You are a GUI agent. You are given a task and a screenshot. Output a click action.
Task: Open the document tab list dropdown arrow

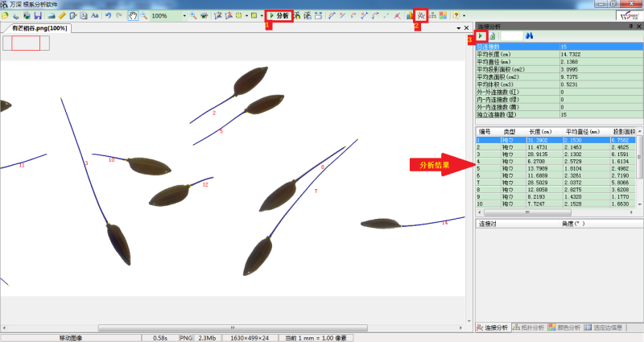[458, 29]
